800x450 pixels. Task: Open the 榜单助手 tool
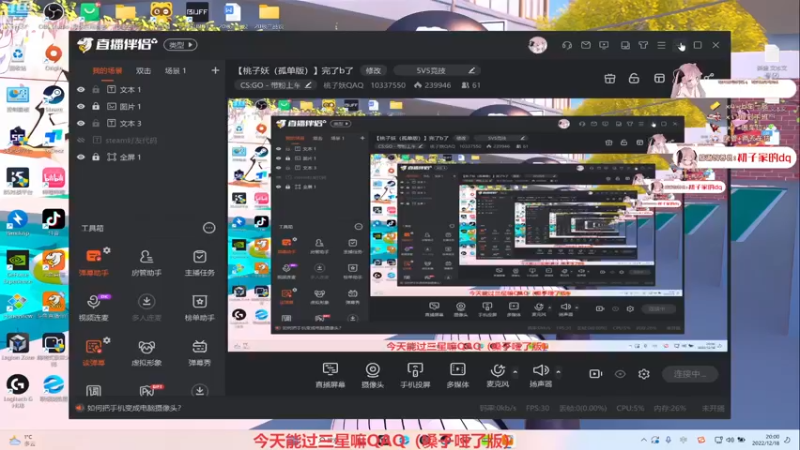click(x=199, y=307)
